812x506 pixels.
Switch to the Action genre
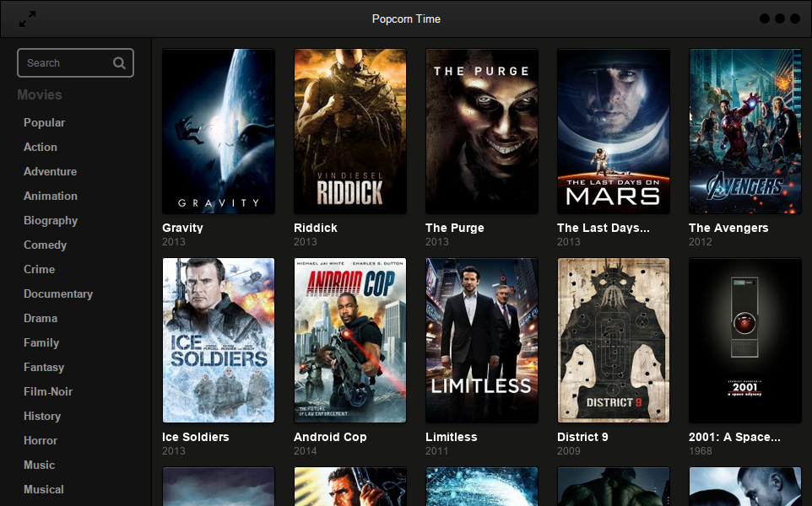click(40, 147)
